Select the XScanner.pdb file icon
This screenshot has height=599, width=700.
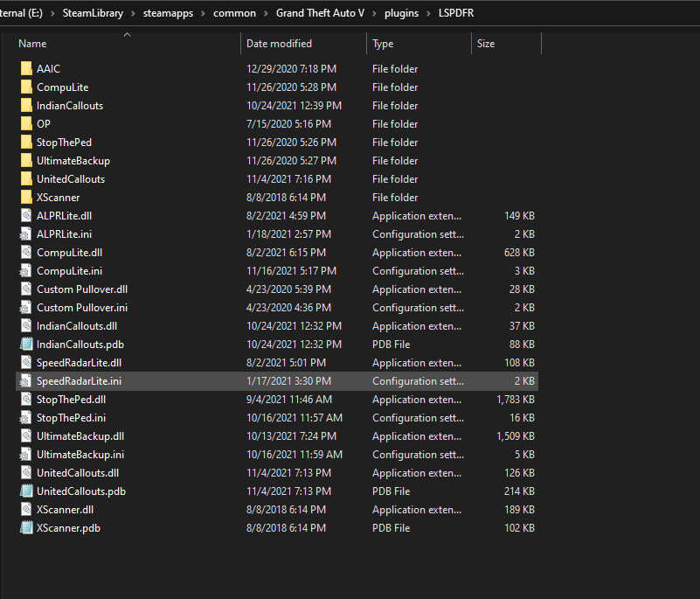[x=26, y=527]
